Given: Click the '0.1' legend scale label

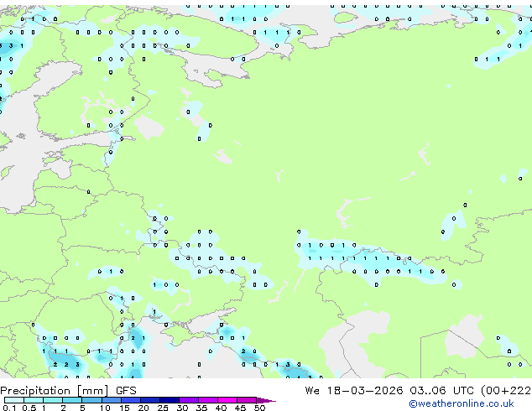Looking at the screenshot, I should (9, 408).
